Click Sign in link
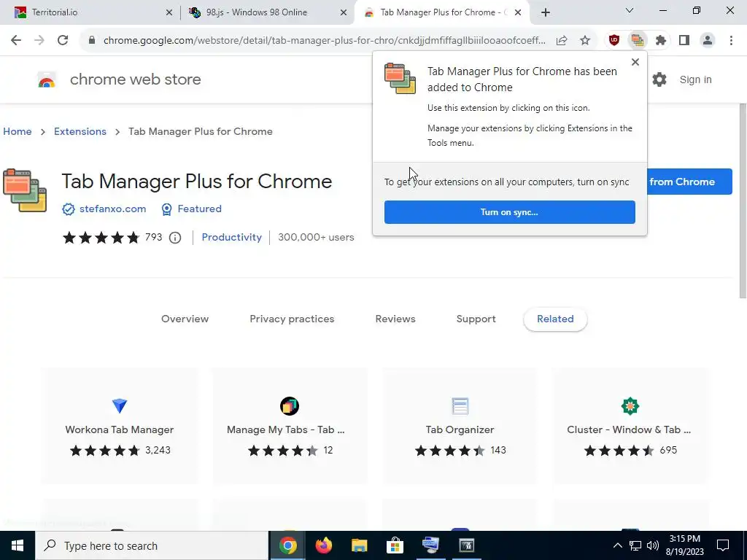 pyautogui.click(x=695, y=79)
